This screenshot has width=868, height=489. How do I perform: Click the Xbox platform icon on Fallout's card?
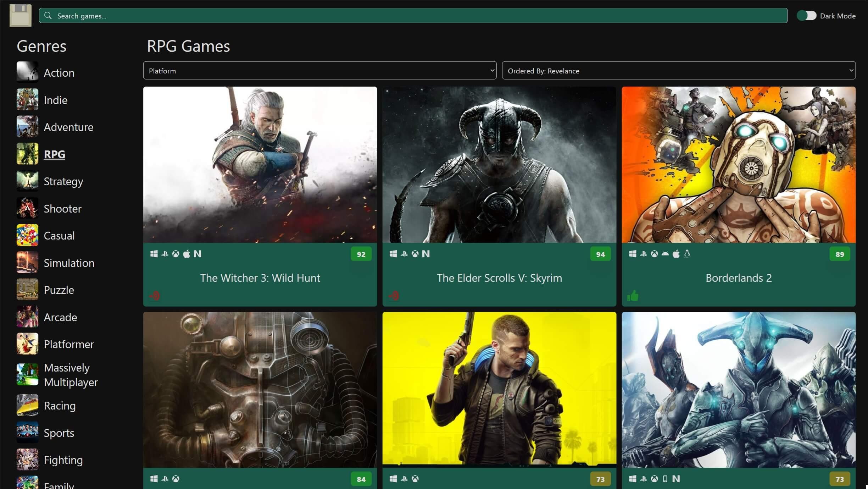click(176, 479)
